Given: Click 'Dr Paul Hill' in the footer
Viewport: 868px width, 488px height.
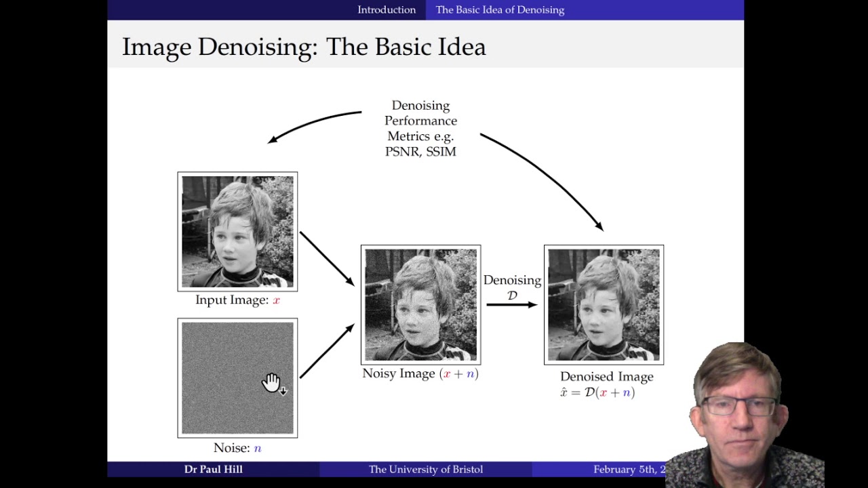Looking at the screenshot, I should [x=213, y=469].
